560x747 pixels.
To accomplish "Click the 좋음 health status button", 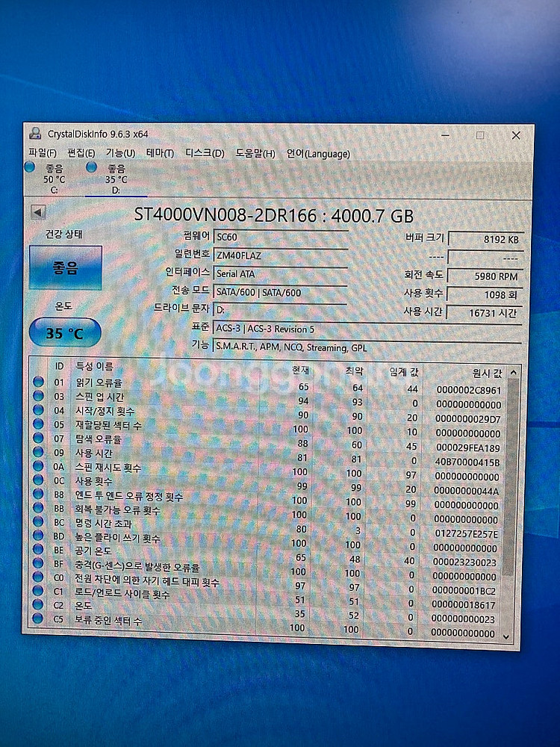I will click(65, 267).
